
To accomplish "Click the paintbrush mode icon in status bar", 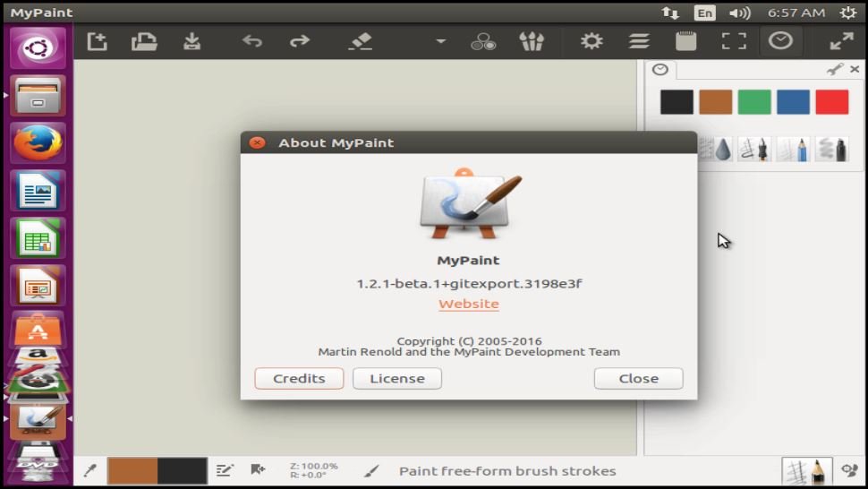I will 371,471.
